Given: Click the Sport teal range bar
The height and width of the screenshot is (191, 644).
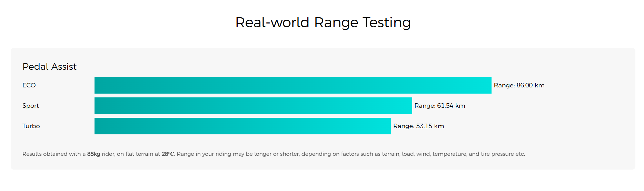Looking at the screenshot, I should click(x=253, y=106).
